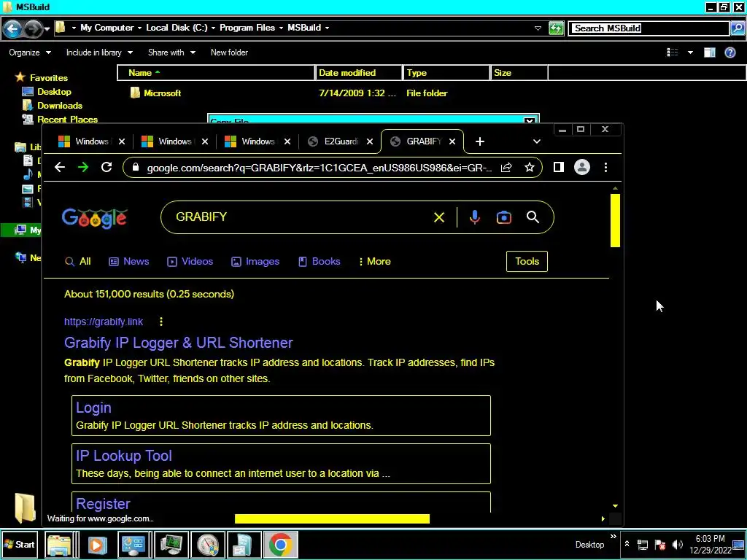The width and height of the screenshot is (747, 560).
Task: Expand Chrome tab search chevron
Action: point(536,141)
